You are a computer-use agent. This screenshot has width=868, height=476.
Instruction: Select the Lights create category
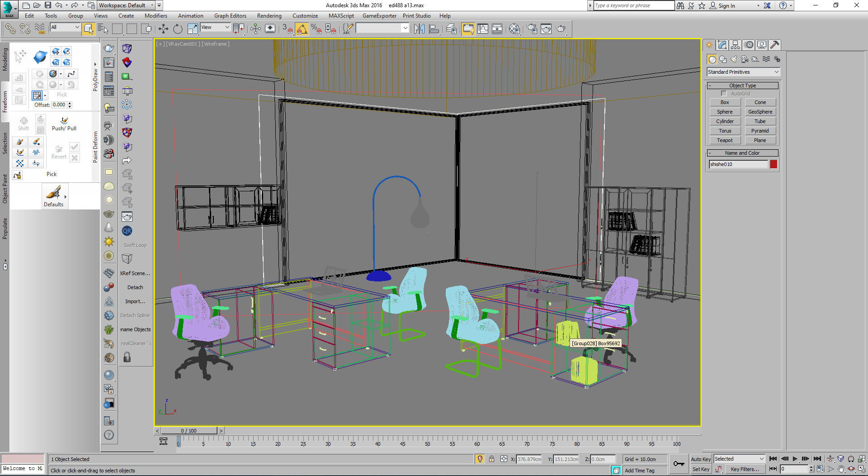[x=734, y=59]
